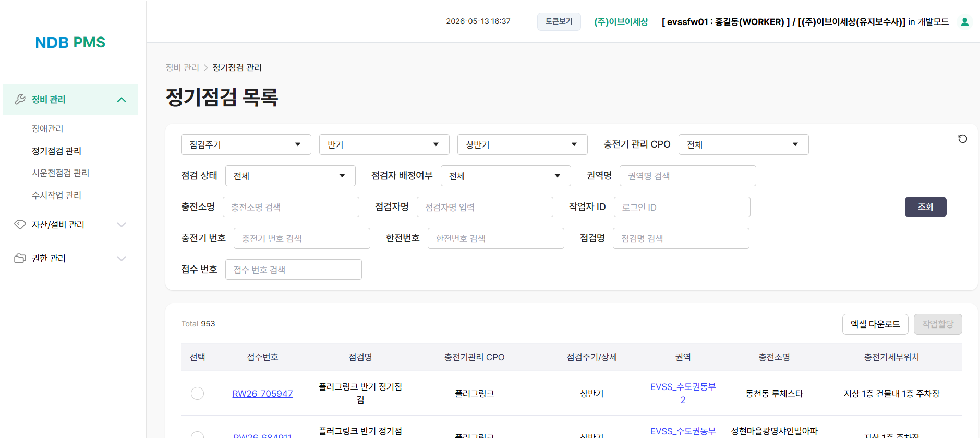Click the 점검주기/상세 column header
980x438 pixels.
(591, 357)
